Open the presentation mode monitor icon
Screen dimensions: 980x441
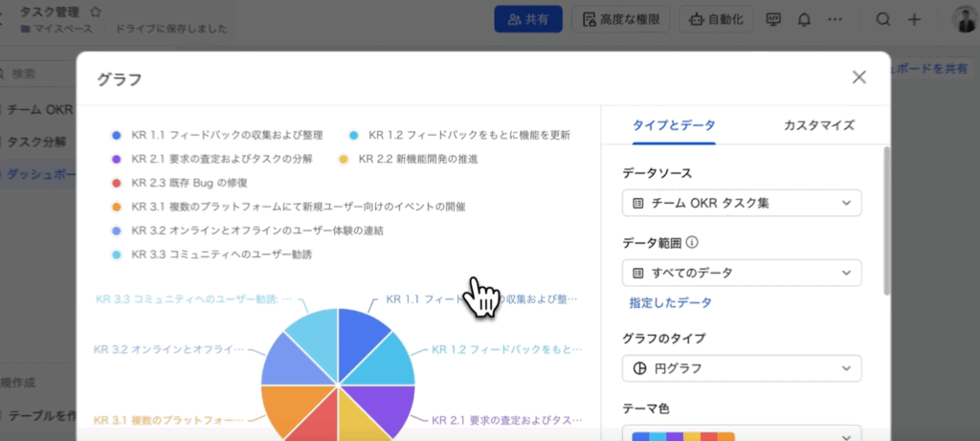(x=773, y=19)
